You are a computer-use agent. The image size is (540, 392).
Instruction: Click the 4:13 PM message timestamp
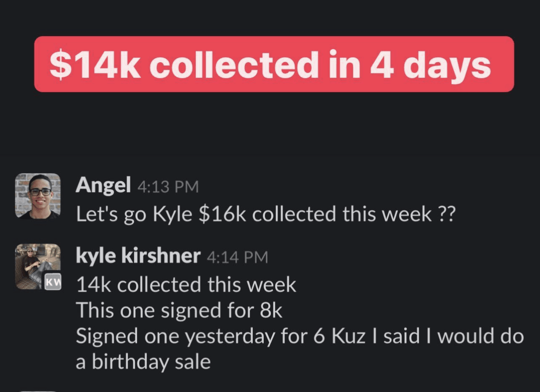168,187
